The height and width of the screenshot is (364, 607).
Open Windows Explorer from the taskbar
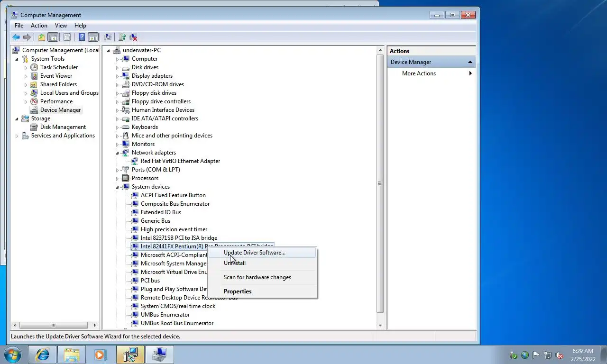72,355
